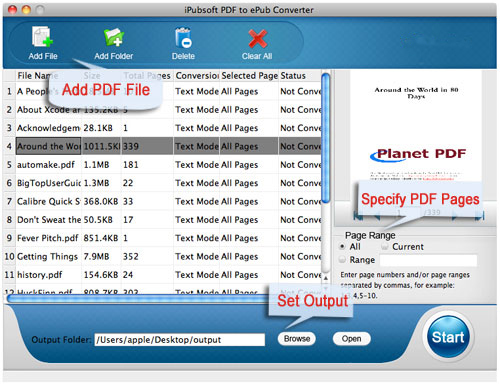The height and width of the screenshot is (386, 500).
Task: Select Fever Pitch.pdf in the list
Action: pyautogui.click(x=162, y=238)
